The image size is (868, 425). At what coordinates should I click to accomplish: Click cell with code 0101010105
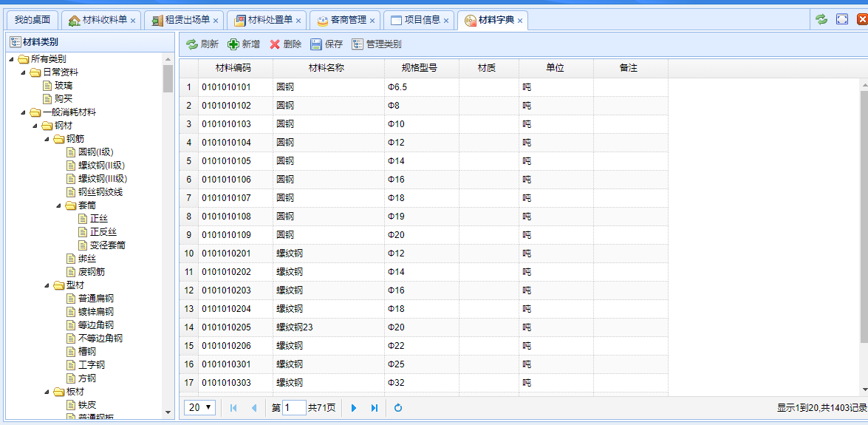click(235, 160)
